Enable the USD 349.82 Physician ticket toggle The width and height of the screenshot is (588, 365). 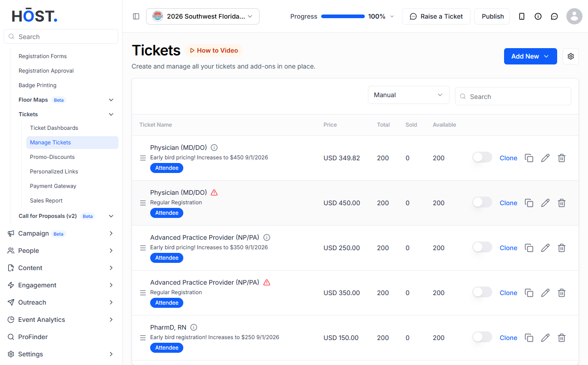click(482, 157)
